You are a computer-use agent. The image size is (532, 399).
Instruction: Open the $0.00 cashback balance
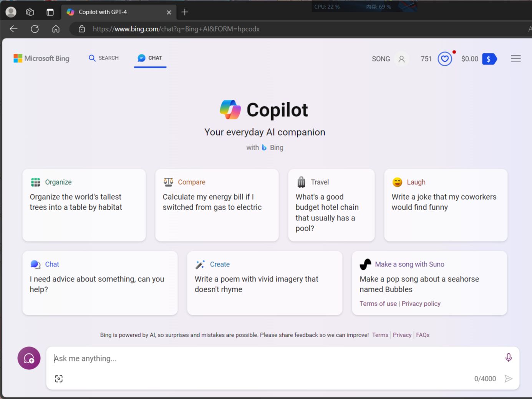point(469,59)
